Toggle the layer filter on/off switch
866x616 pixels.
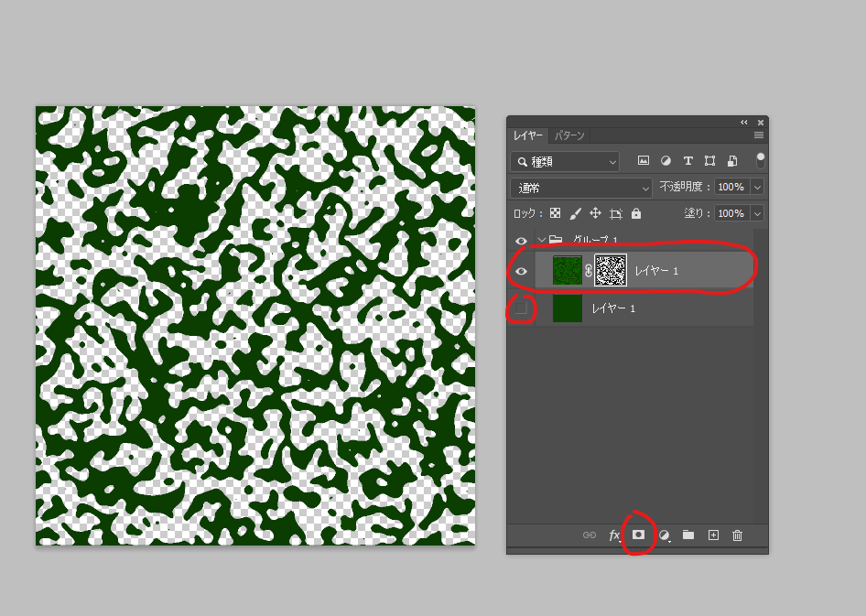[x=760, y=161]
